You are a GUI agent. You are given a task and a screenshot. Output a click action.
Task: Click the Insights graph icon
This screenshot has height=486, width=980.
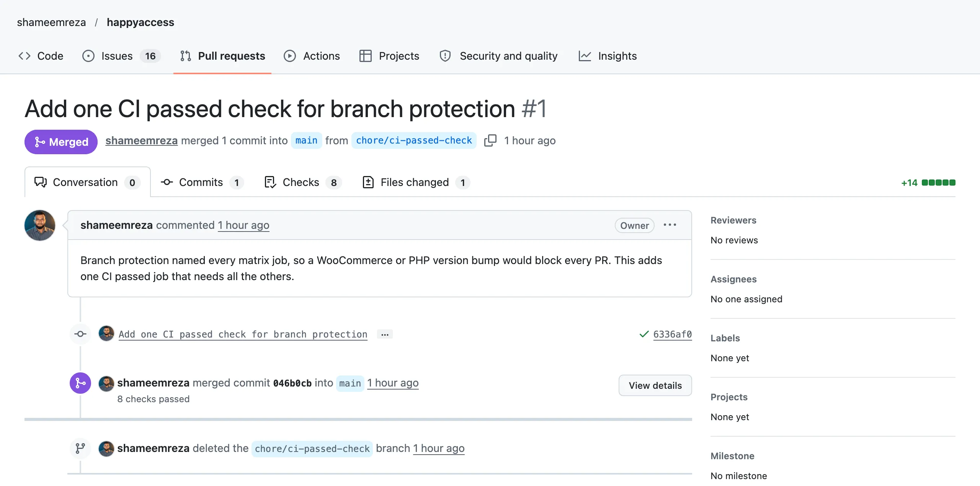click(x=585, y=56)
